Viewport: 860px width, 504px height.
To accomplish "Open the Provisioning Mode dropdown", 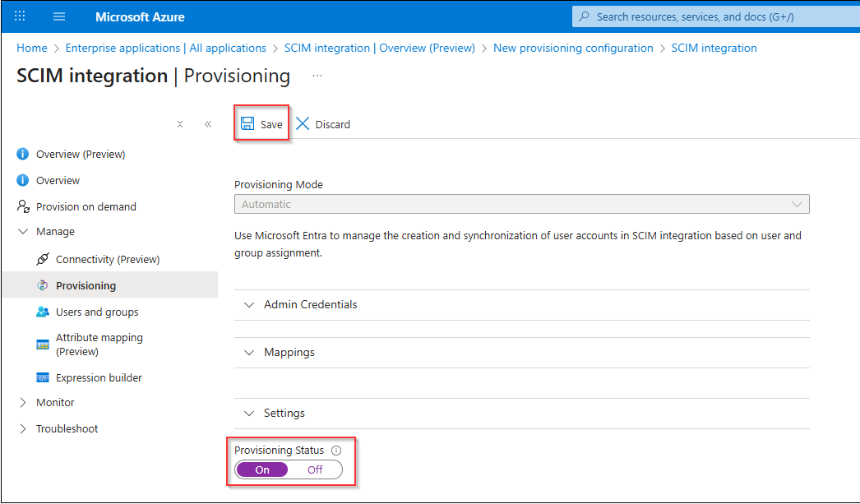I will click(x=521, y=204).
